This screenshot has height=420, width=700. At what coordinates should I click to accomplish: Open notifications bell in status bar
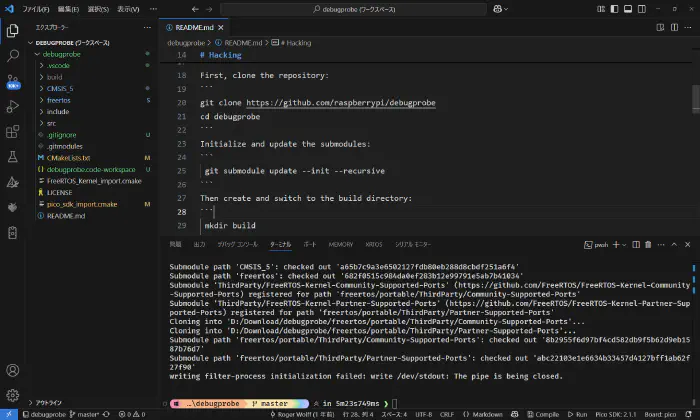pos(689,415)
